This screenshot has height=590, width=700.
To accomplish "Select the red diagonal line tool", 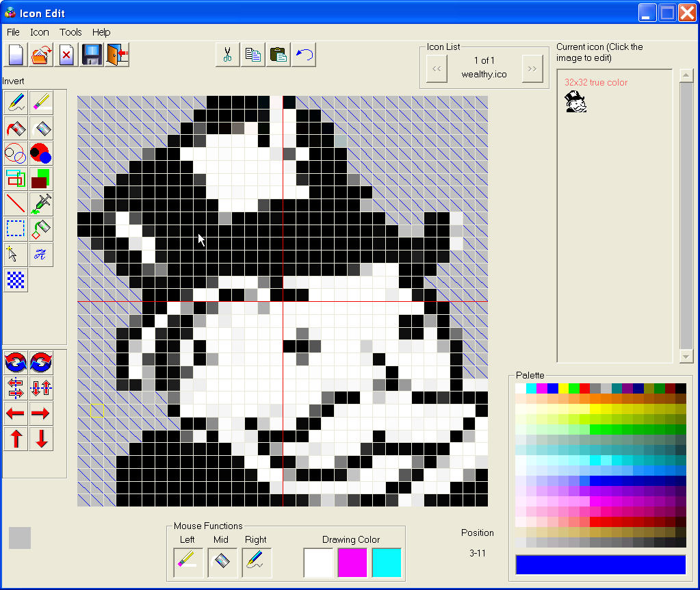I will (x=16, y=204).
